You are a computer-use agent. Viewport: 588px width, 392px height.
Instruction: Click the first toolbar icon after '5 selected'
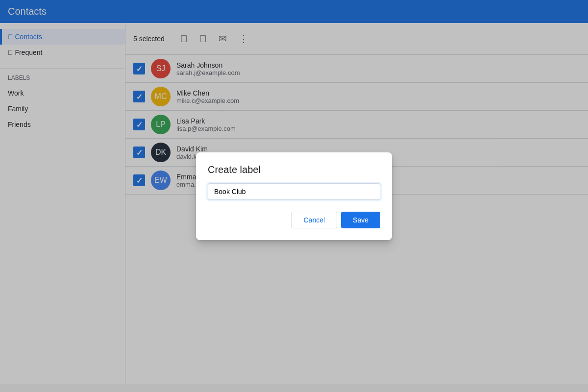184,38
